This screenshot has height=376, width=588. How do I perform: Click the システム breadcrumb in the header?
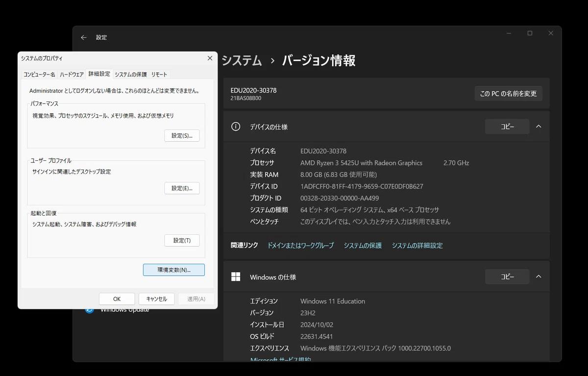[242, 61]
